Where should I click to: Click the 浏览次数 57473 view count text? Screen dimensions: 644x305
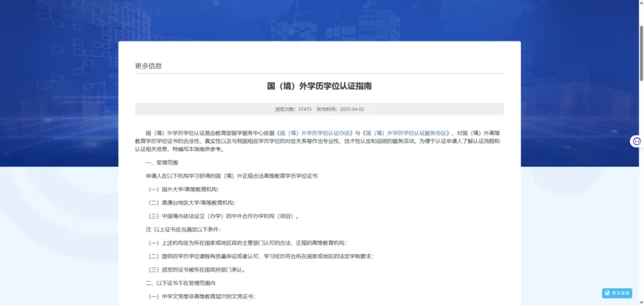pyautogui.click(x=293, y=110)
